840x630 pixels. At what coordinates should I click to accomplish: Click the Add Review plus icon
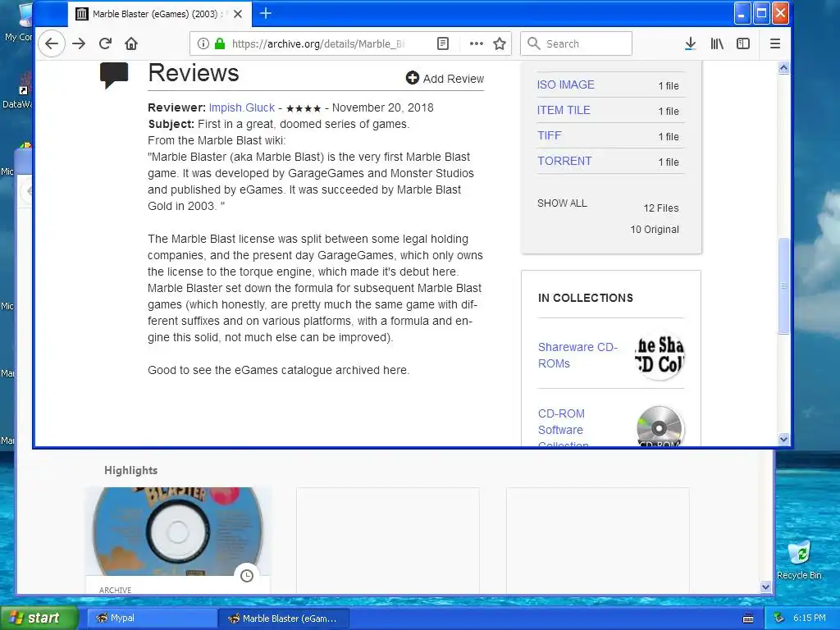point(412,78)
